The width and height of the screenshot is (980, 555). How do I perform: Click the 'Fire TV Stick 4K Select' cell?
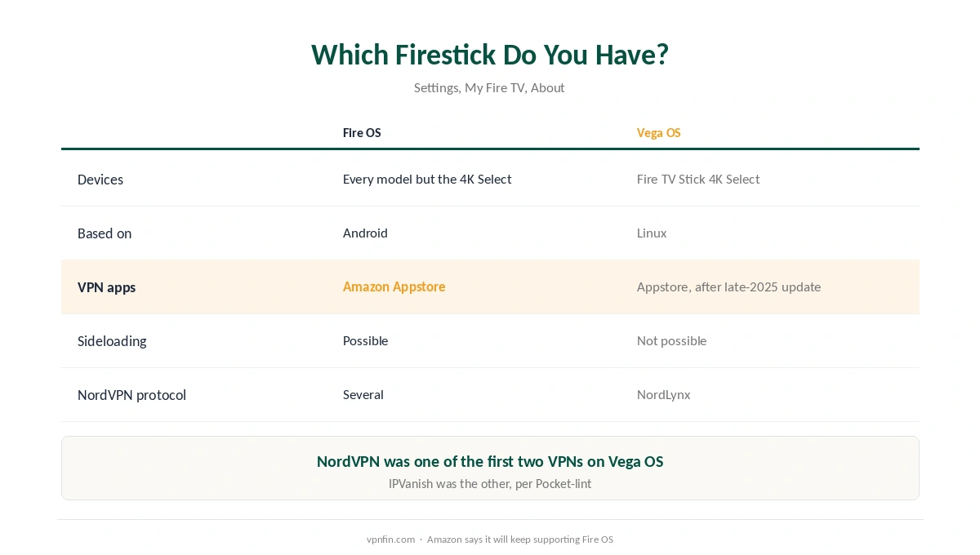(698, 180)
